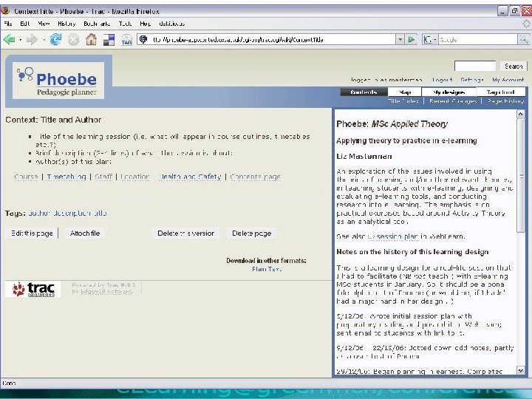Open the Help menu
The width and height of the screenshot is (532, 399).
tap(146, 24)
